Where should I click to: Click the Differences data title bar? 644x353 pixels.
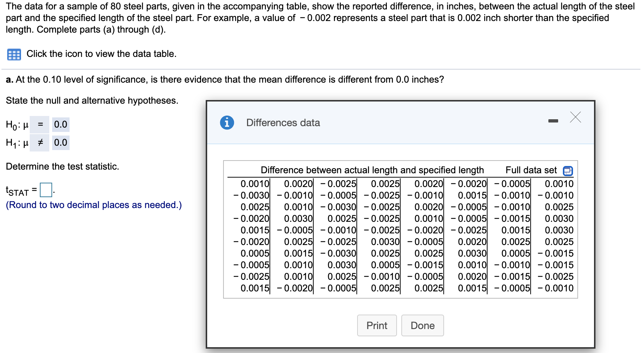click(x=283, y=123)
